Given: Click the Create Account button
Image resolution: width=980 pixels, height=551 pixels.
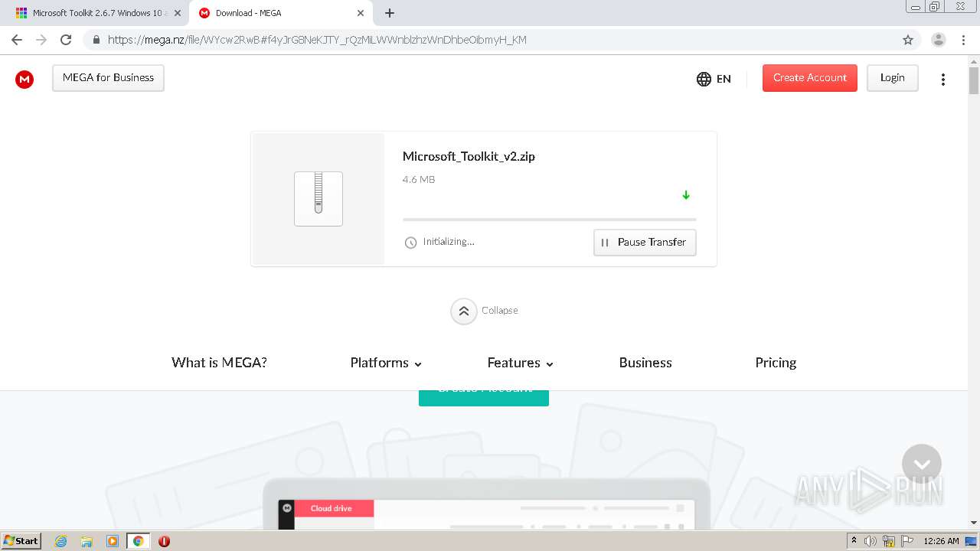Looking at the screenshot, I should click(x=810, y=78).
